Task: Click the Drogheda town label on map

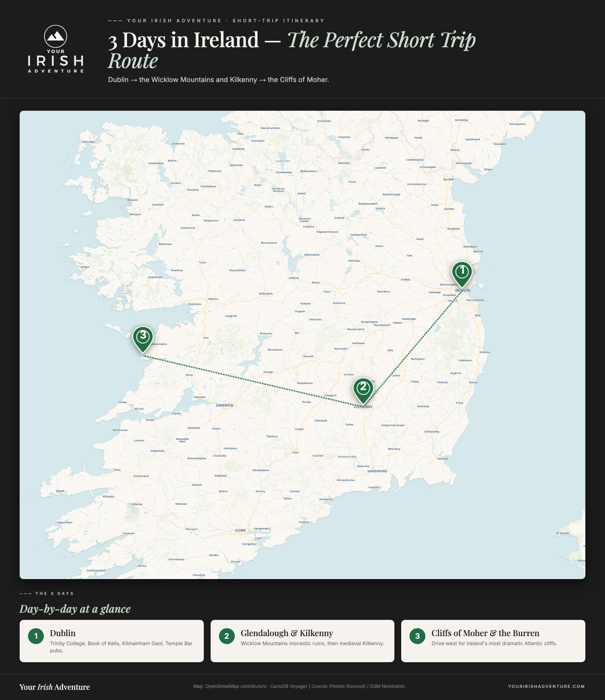Action: click(x=453, y=229)
